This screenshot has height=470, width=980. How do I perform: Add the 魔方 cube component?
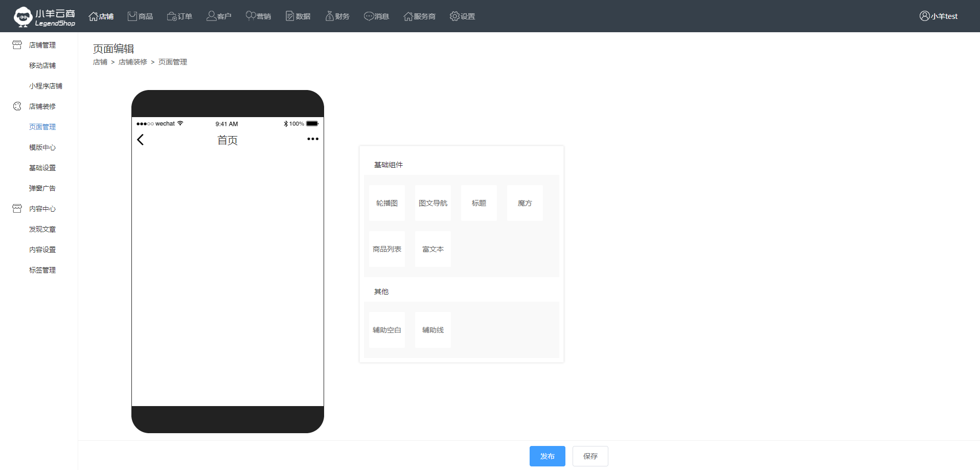[x=525, y=203]
